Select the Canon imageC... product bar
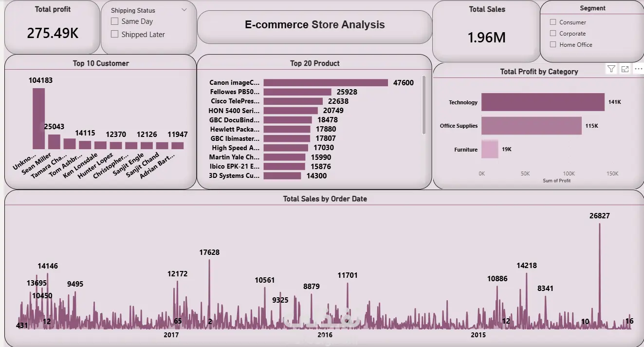The width and height of the screenshot is (644, 347). tap(326, 83)
